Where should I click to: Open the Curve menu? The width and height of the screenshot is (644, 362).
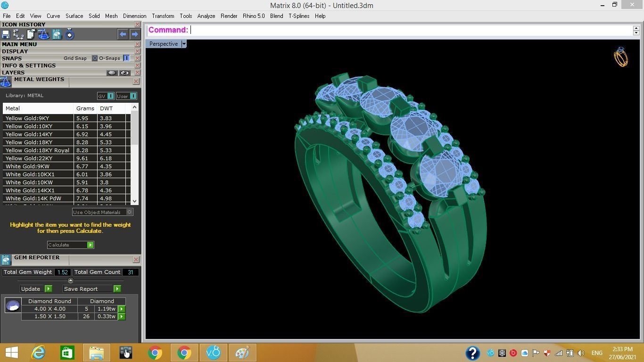point(53,16)
